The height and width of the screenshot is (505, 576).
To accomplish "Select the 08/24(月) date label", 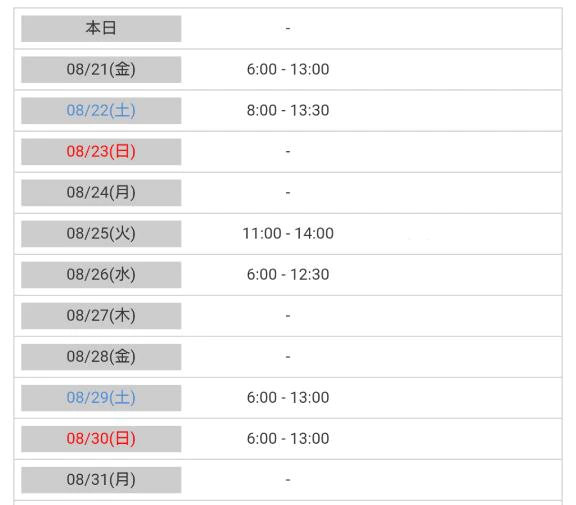I will tap(101, 192).
